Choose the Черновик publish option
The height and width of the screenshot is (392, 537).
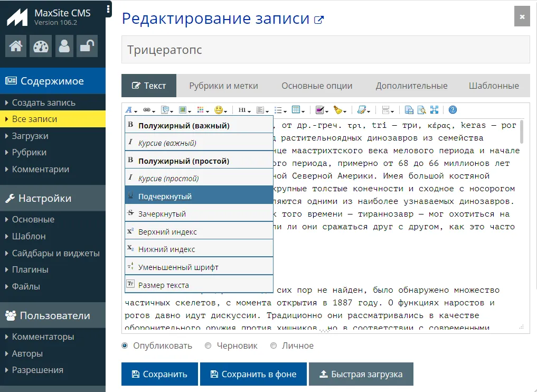point(208,345)
